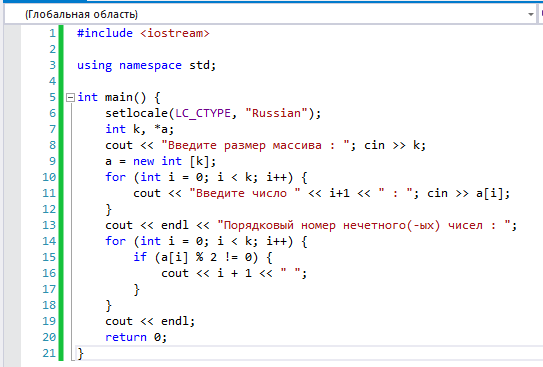Click line number 1 in the gutter
Image resolution: width=543 pixels, height=367 pixels.
(52, 33)
